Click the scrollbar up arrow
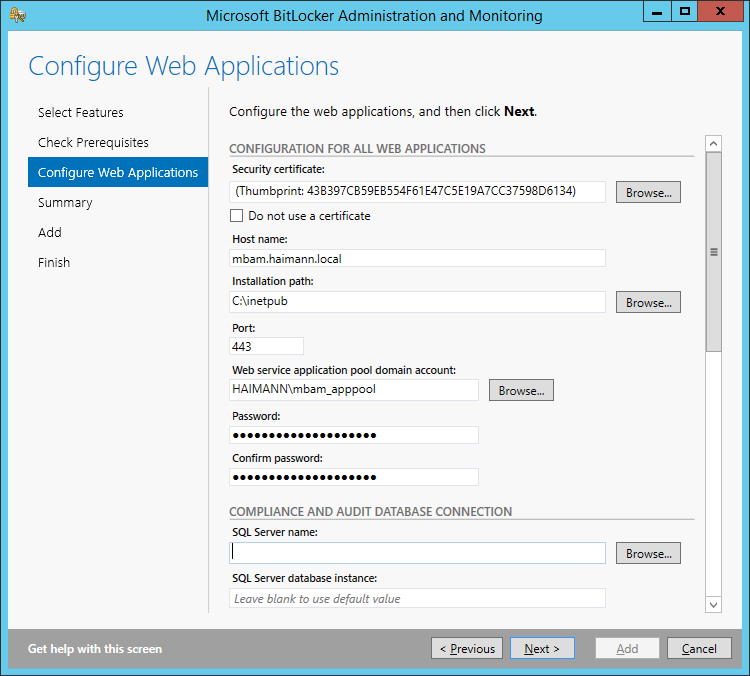The height and width of the screenshot is (676, 750). tap(713, 144)
